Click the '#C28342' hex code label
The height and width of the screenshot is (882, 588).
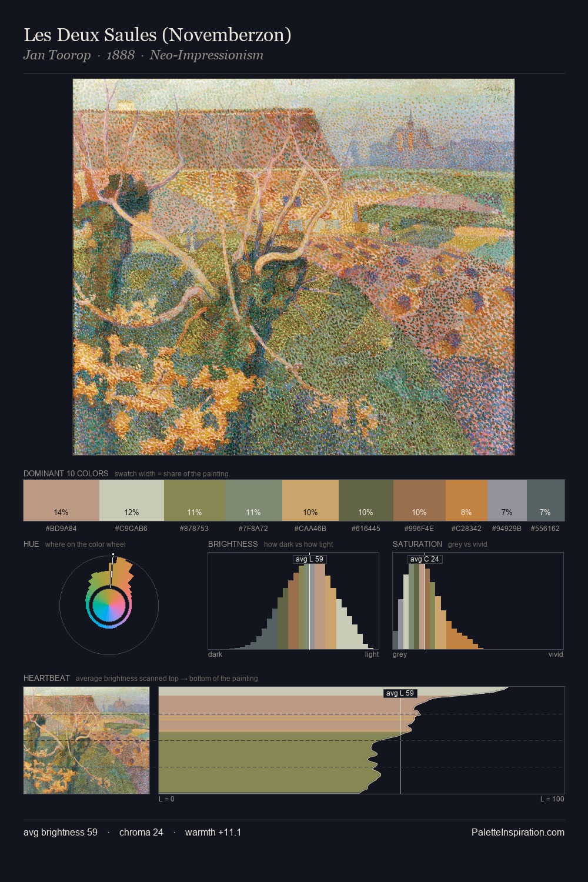[x=466, y=529]
